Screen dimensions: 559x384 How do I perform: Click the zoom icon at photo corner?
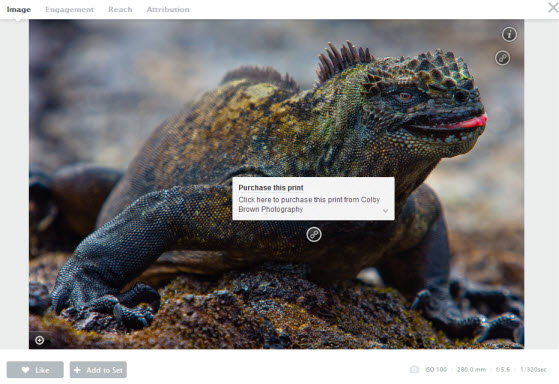coord(40,340)
